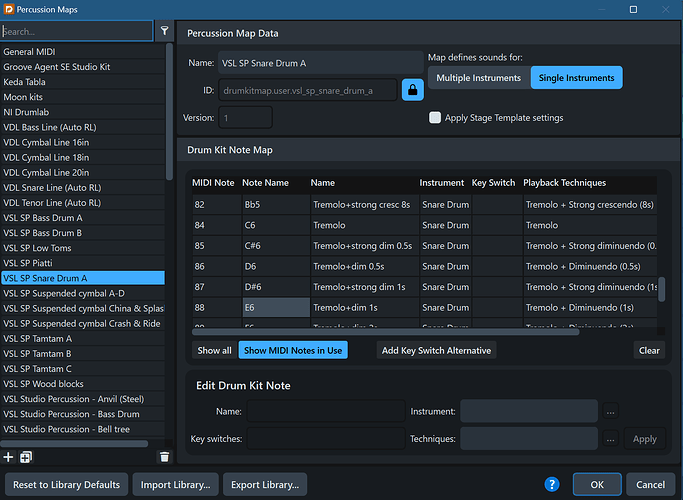Add a new percussion map with plus icon
Viewport: 683px width, 500px height.
8,457
